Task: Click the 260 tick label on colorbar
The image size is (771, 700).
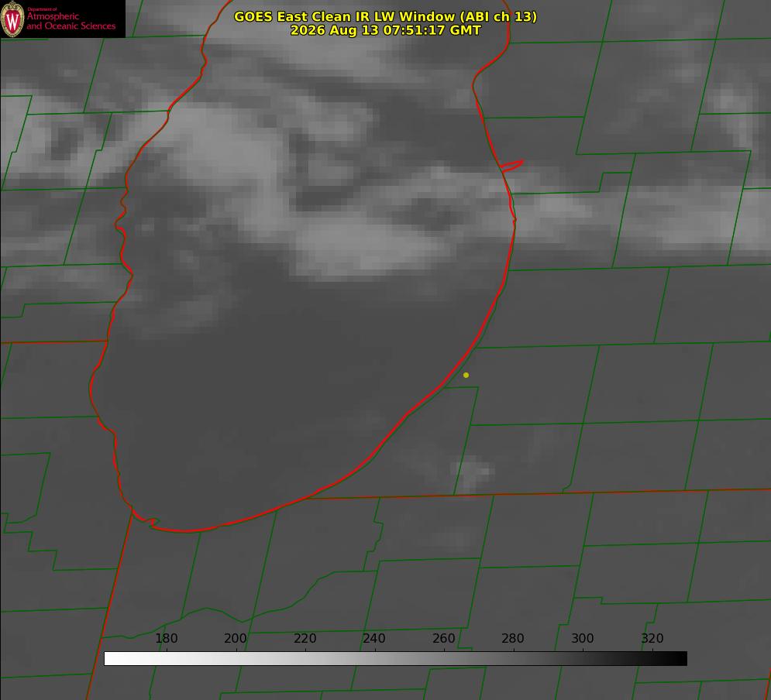Action: click(443, 638)
